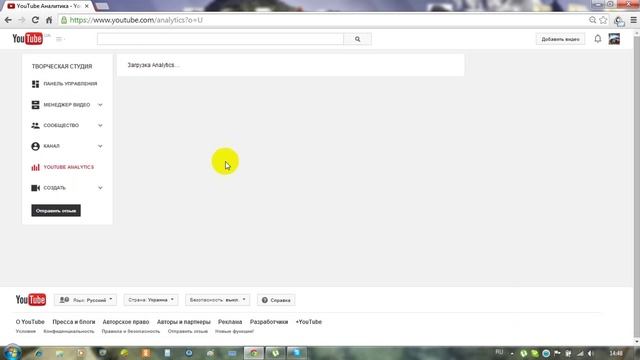This screenshot has width=640, height=360.
Task: Select Создать label in the sidebar
Action: (x=54, y=188)
